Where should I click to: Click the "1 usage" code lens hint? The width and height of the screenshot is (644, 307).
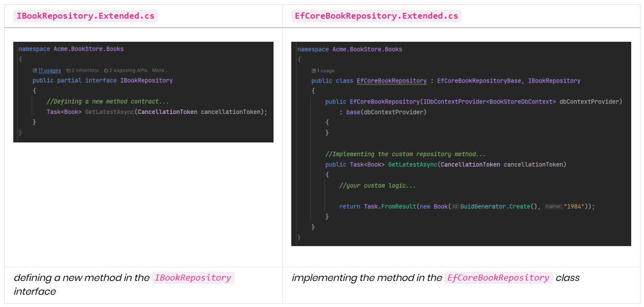tap(326, 71)
